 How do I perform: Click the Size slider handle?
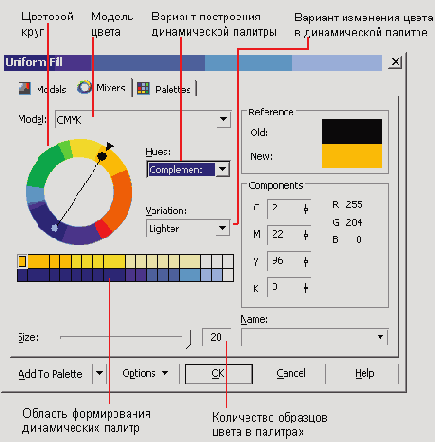[x=189, y=339]
